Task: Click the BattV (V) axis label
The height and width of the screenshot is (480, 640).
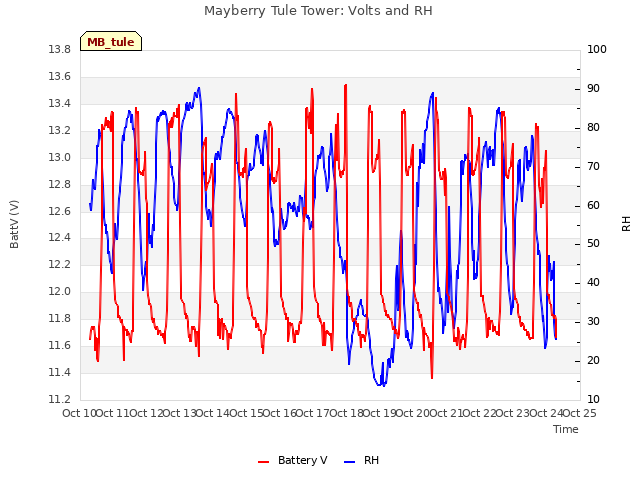Action: [14, 224]
